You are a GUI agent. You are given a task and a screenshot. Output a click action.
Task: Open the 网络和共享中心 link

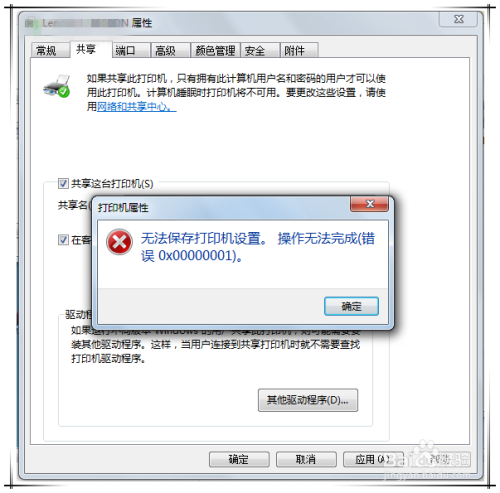[x=136, y=107]
